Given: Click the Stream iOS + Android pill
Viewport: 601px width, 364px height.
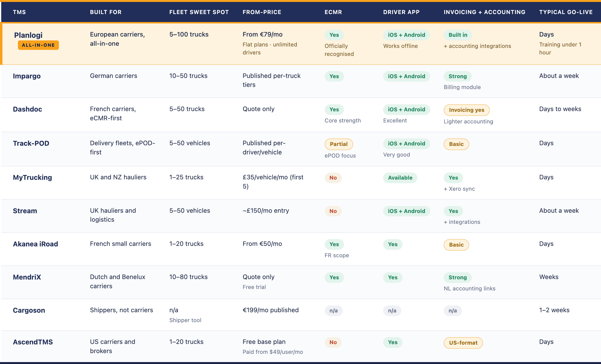Looking at the screenshot, I should (x=406, y=211).
